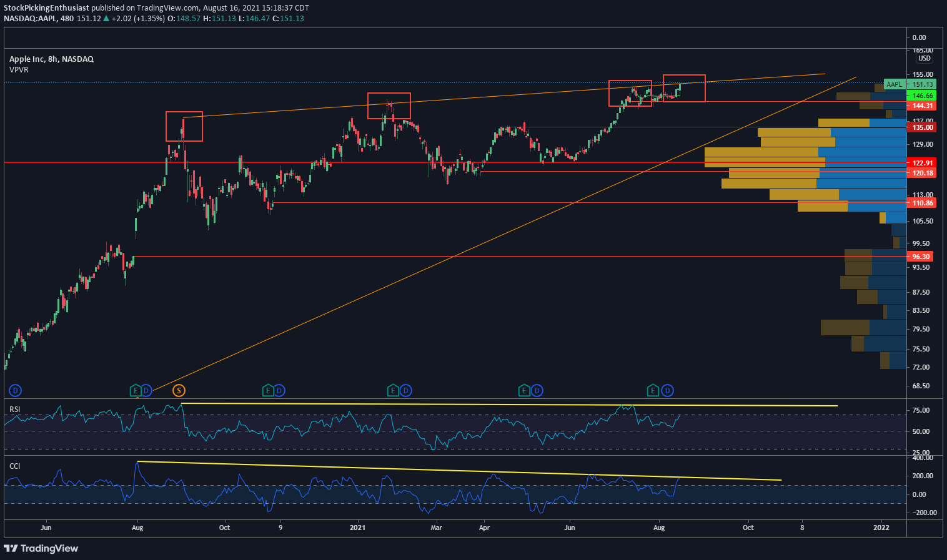Click the 122.91 horizontal line price label
947x560 pixels.
pos(922,163)
